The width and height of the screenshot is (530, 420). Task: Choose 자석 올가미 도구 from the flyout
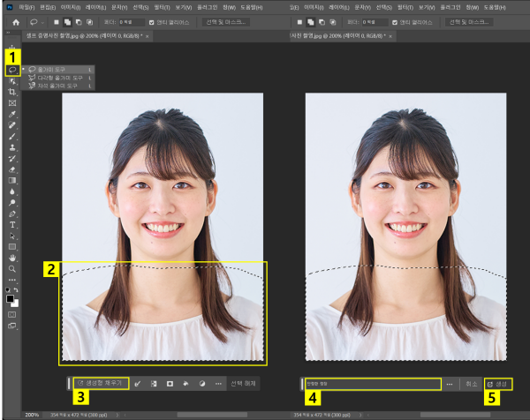[x=57, y=85]
